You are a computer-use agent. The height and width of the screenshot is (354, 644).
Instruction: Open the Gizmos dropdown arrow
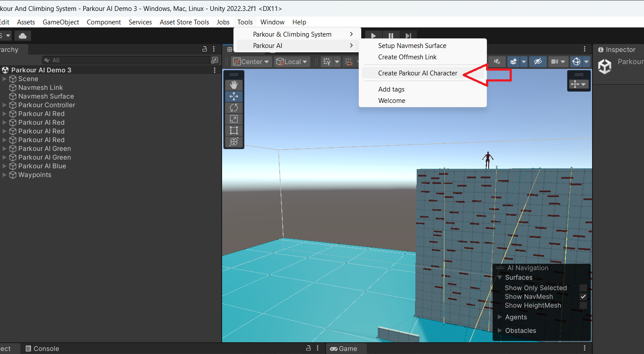pyautogui.click(x=586, y=62)
